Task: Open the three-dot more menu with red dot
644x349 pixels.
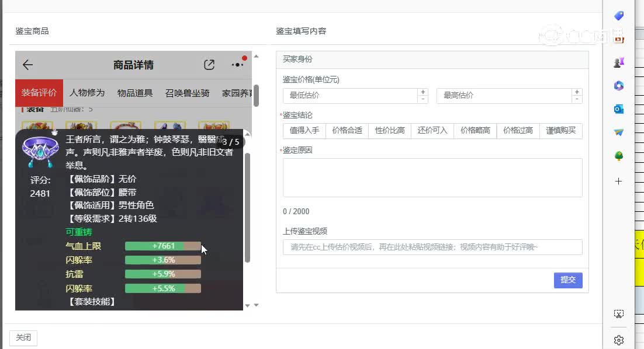Action: (x=237, y=65)
